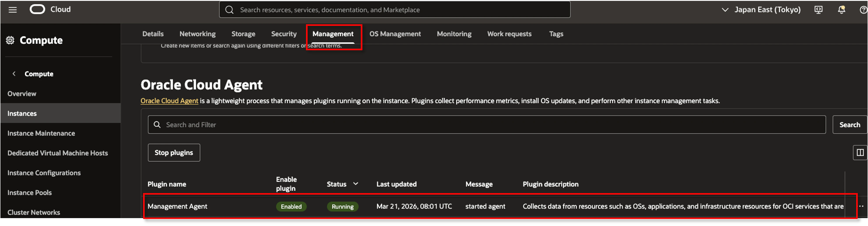Image resolution: width=868 pixels, height=226 pixels.
Task: Select Instances in the sidebar
Action: tap(61, 114)
